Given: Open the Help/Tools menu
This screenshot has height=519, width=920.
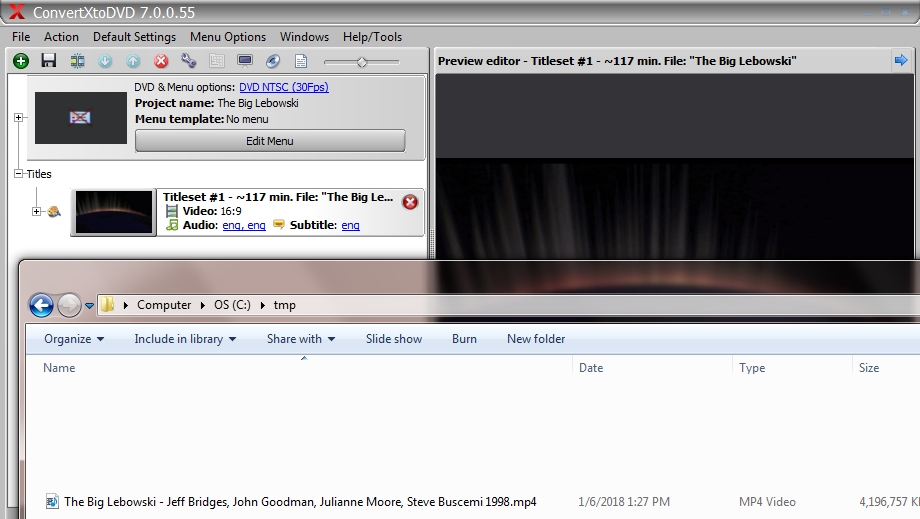Looking at the screenshot, I should pyautogui.click(x=373, y=37).
